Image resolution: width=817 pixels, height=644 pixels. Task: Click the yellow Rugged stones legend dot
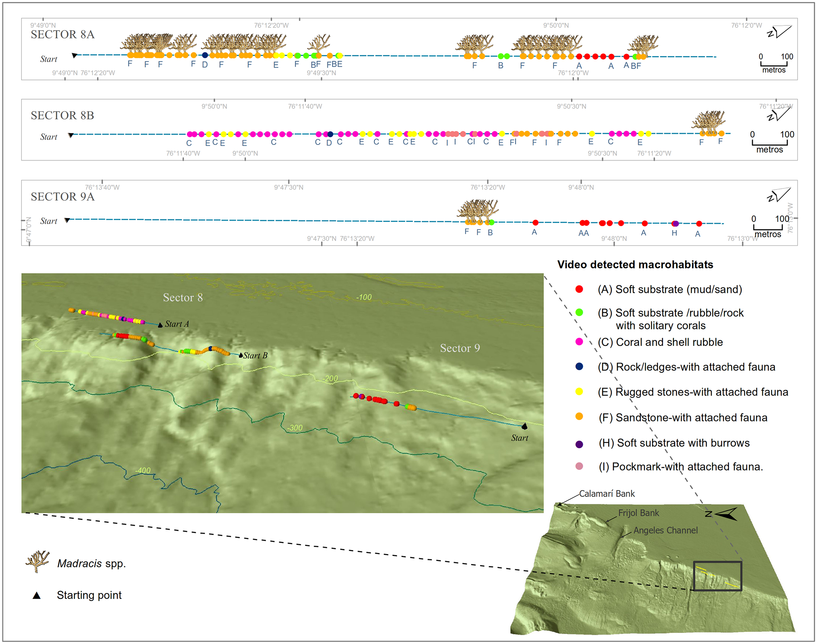[579, 391]
